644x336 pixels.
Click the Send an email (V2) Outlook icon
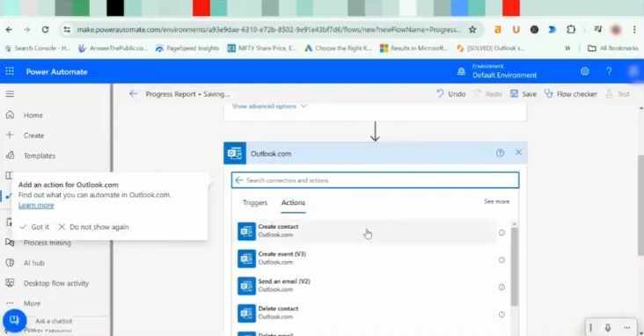tap(246, 286)
